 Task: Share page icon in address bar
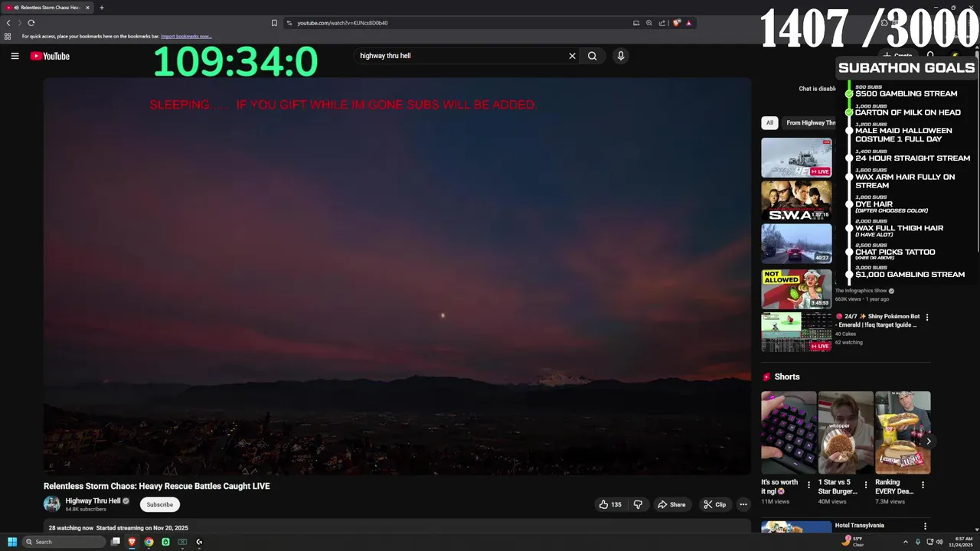coord(662,23)
